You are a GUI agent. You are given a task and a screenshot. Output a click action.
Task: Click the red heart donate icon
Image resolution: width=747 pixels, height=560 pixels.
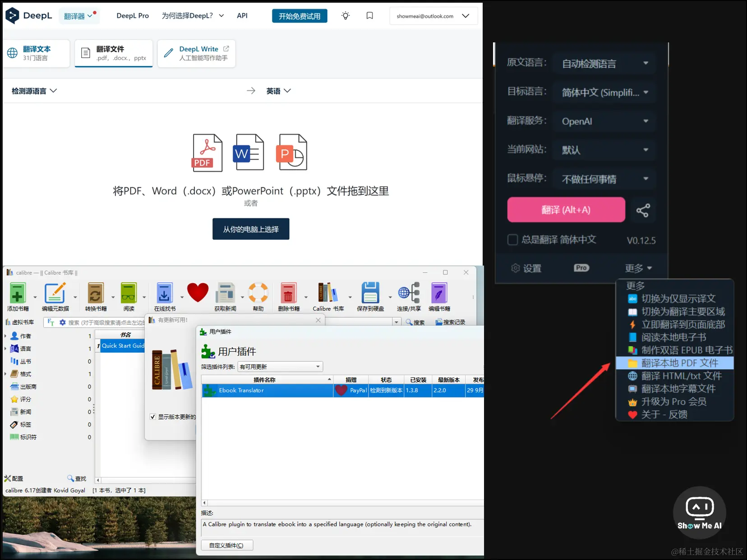(x=198, y=293)
